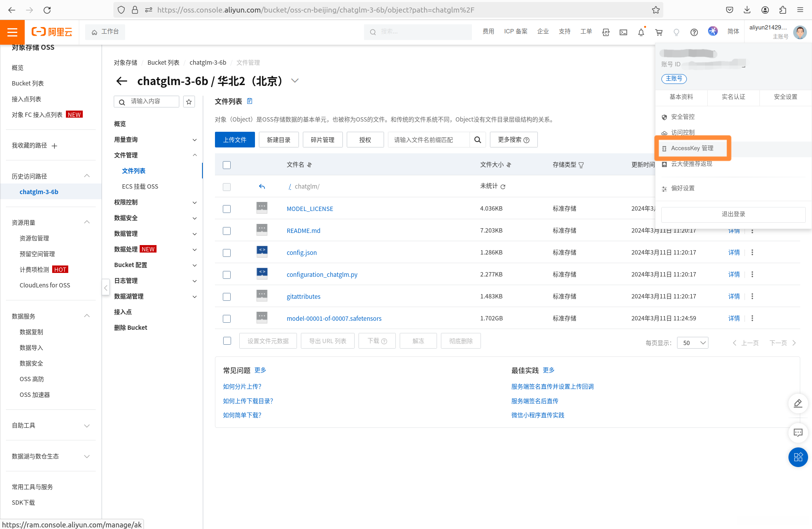Click the star favorite icon beside search

pos(189,102)
